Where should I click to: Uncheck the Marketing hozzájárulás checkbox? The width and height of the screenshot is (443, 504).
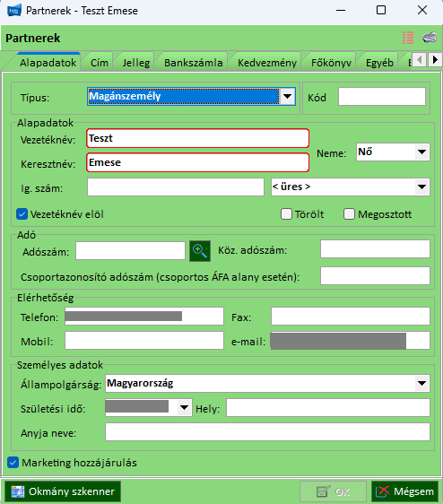[13, 463]
